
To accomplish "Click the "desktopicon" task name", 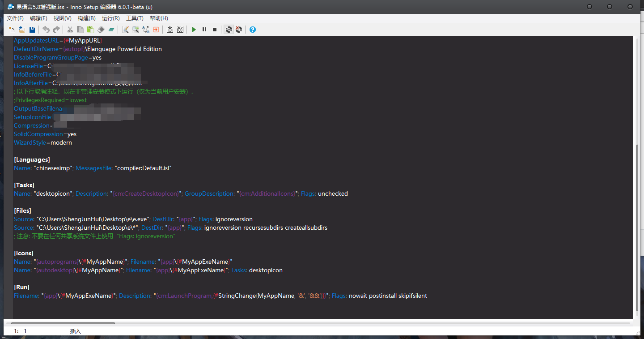I will (53, 194).
